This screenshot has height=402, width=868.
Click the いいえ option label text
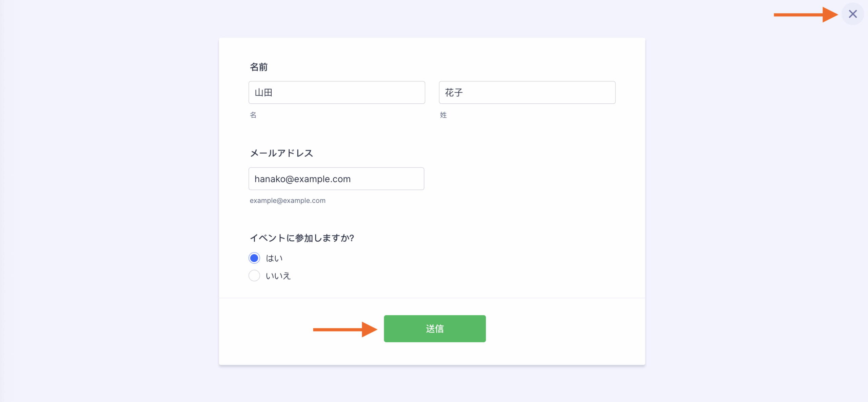(x=278, y=276)
